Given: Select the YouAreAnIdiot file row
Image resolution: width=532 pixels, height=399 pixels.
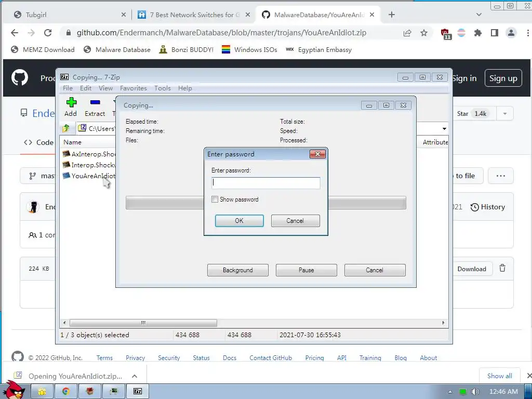Looking at the screenshot, I should [x=89, y=176].
